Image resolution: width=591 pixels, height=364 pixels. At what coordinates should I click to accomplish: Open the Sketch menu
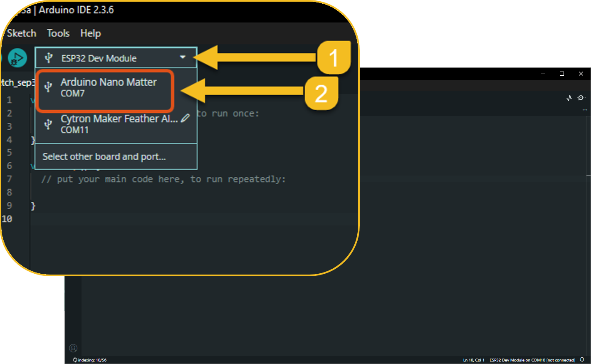coord(22,33)
